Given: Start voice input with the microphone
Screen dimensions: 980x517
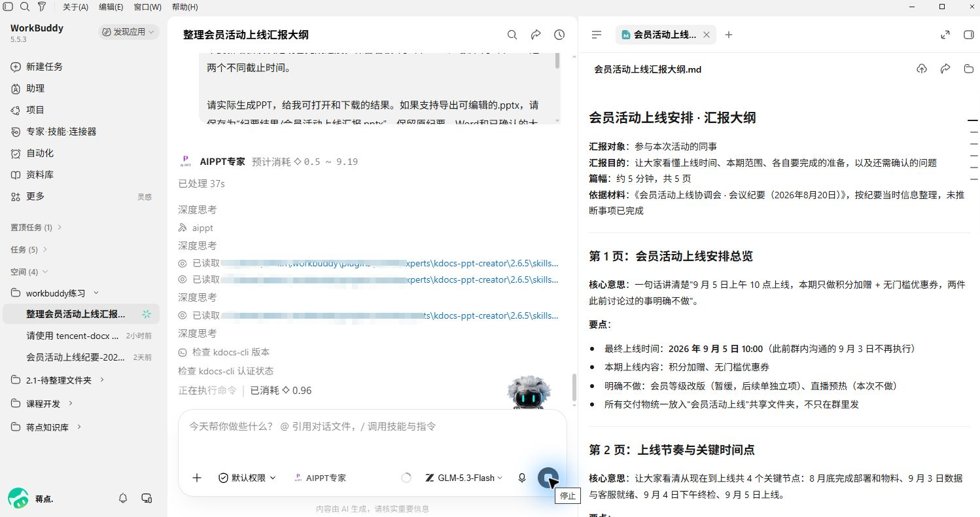Looking at the screenshot, I should (x=522, y=478).
